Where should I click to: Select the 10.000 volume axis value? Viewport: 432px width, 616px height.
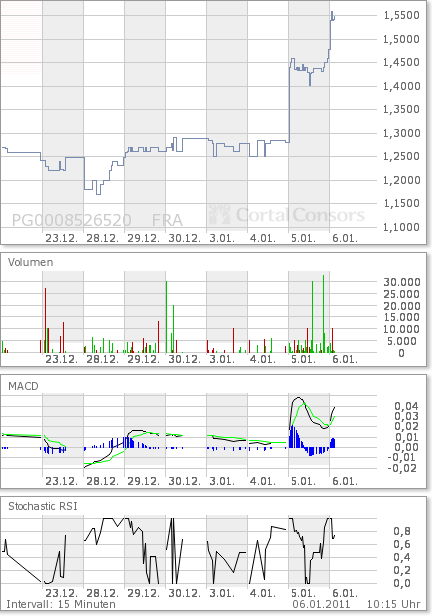(x=402, y=329)
